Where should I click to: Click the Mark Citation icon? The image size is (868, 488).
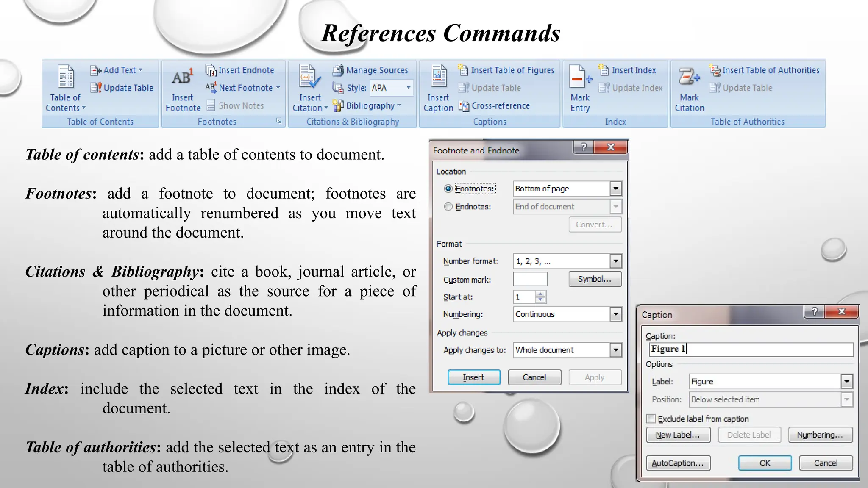pos(689,77)
